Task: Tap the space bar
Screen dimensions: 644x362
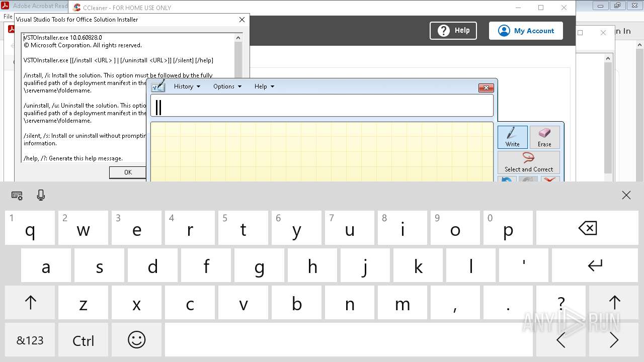Action: [349, 340]
